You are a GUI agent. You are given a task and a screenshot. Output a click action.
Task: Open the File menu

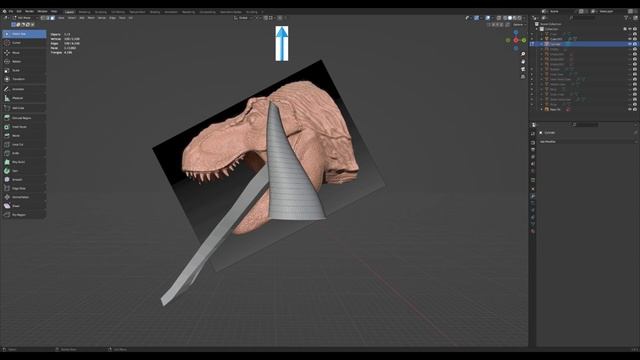tap(11, 11)
